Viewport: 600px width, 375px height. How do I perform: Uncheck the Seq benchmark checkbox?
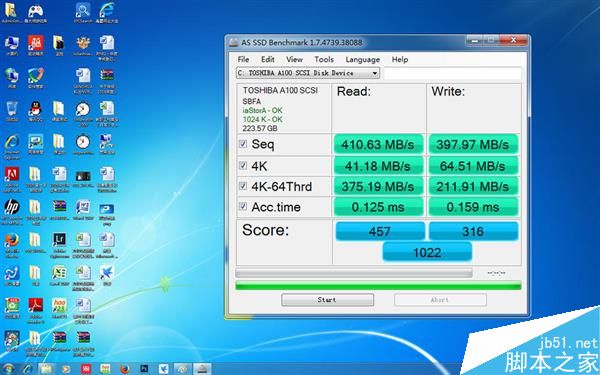pyautogui.click(x=243, y=144)
